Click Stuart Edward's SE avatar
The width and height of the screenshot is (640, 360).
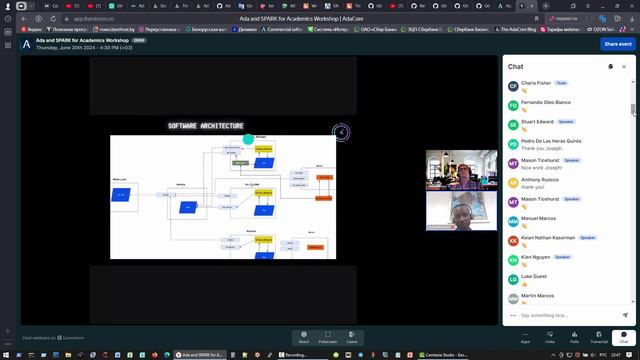tap(513, 125)
